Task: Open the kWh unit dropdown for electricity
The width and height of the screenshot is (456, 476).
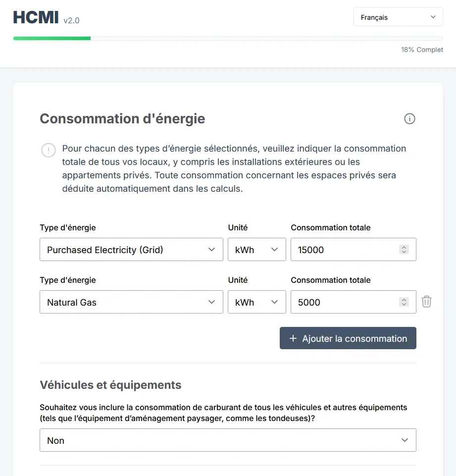Action: pos(256,250)
